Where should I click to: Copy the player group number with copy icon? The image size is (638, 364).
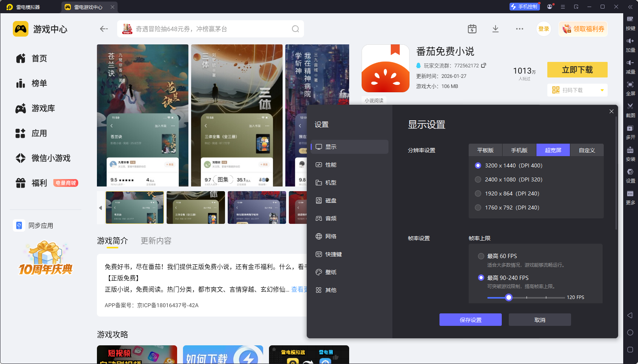coord(483,65)
